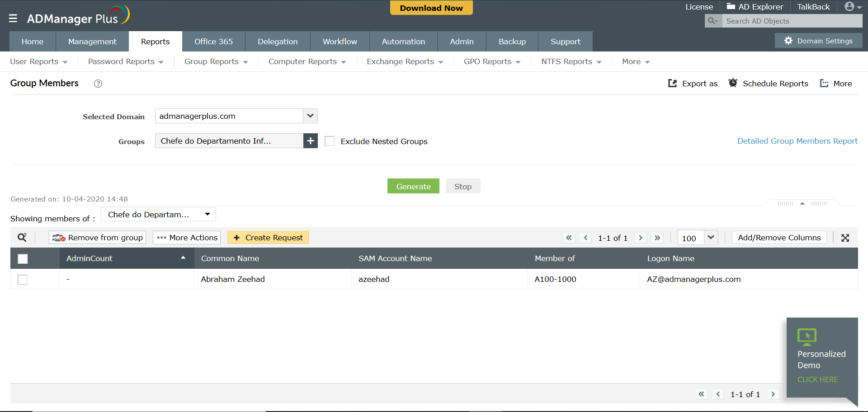Click the Group Members help question mark
This screenshot has width=868, height=412.
coord(98,83)
